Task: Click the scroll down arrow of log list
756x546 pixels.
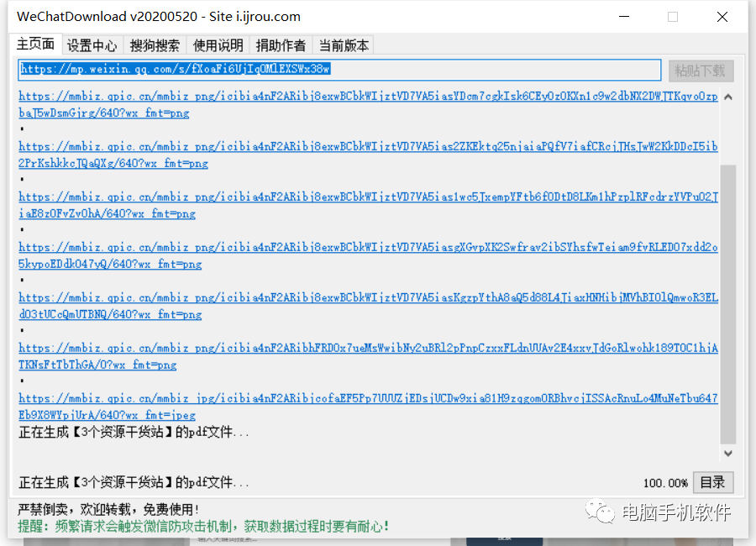Action: coord(728,454)
